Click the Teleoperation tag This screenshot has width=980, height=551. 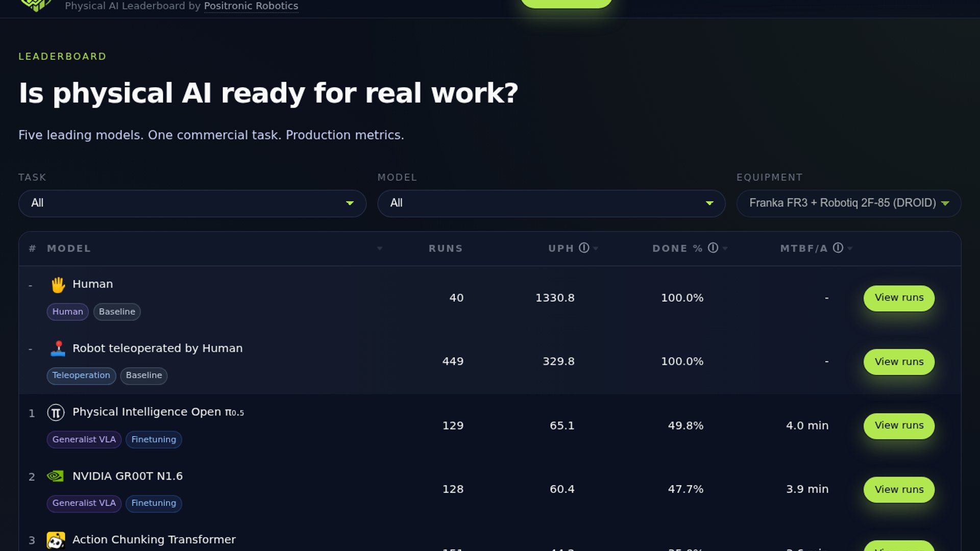(x=81, y=375)
